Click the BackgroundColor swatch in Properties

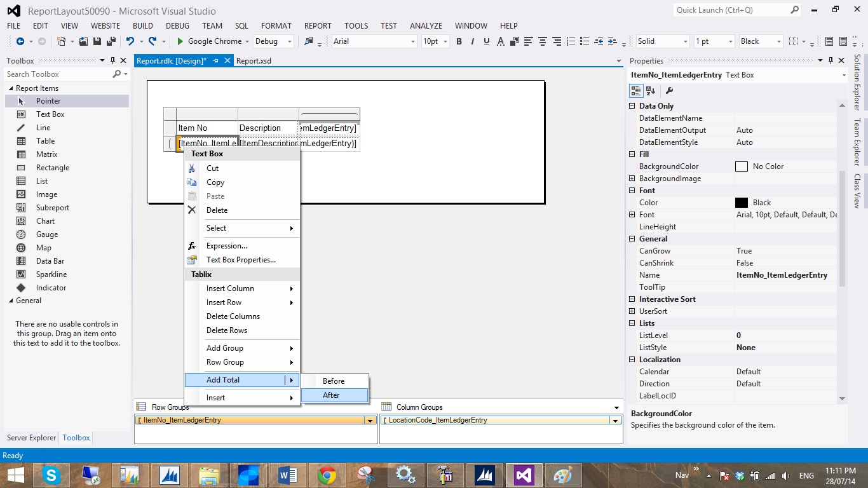(x=741, y=166)
